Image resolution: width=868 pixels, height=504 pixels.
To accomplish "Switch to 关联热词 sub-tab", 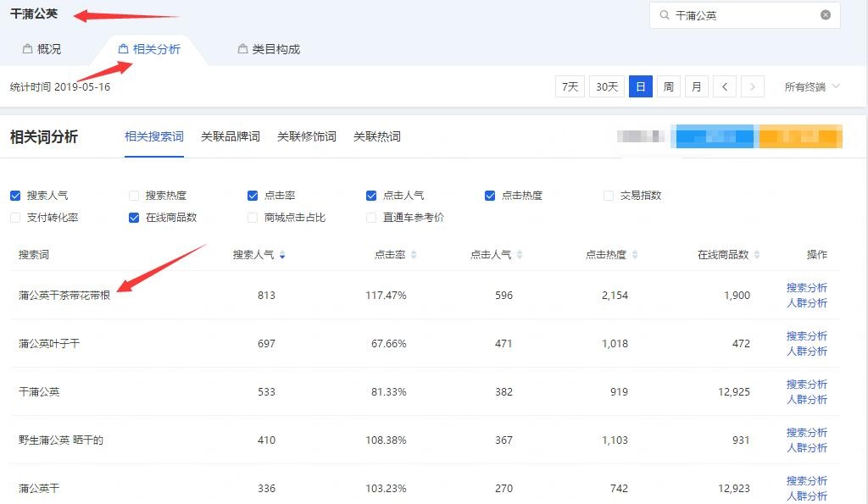I will coord(377,136).
